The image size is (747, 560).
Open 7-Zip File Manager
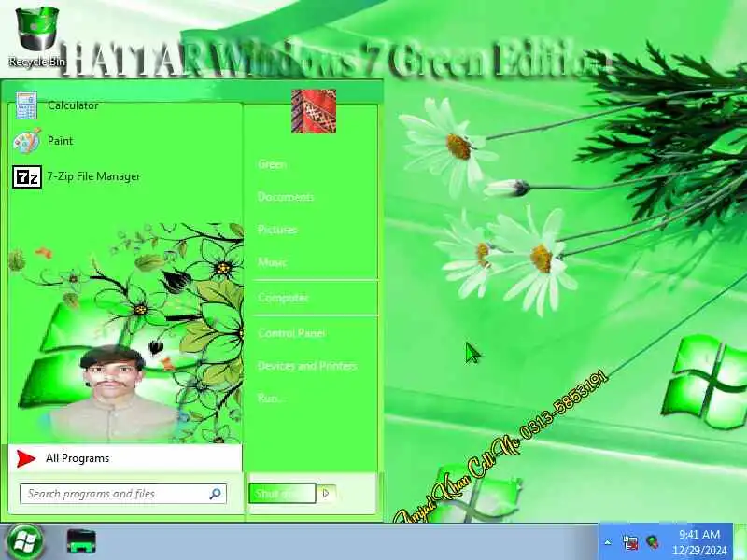pos(125,176)
